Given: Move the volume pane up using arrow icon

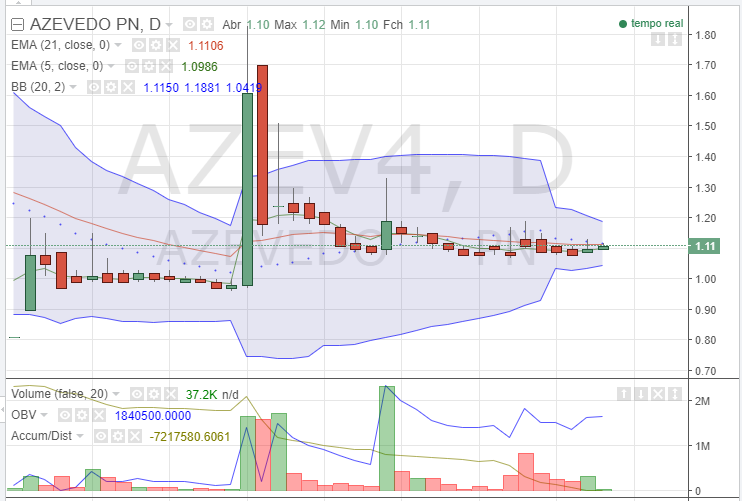Looking at the screenshot, I should coord(624,394).
